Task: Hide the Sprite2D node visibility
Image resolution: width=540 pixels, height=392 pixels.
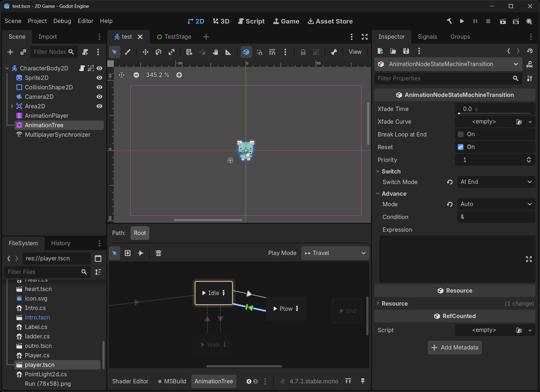Action: (99, 78)
